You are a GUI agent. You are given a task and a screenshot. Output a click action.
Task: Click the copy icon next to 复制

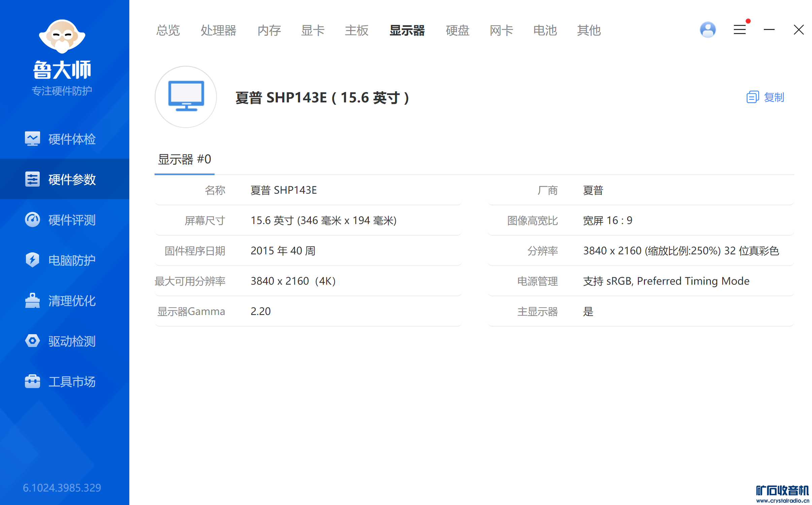[752, 97]
